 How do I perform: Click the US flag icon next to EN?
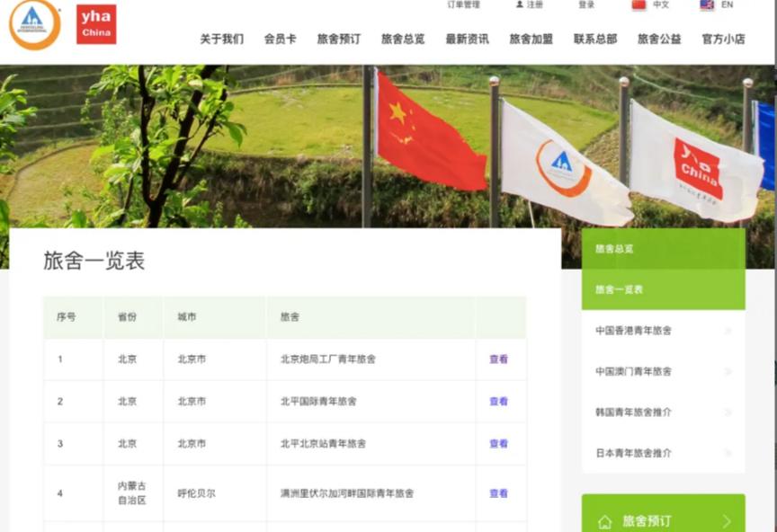[x=706, y=4]
